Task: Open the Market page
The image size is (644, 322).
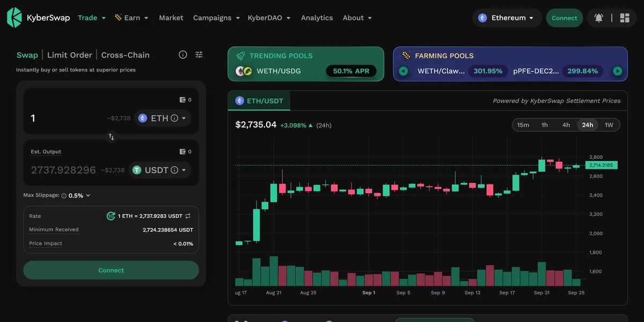Action: pyautogui.click(x=171, y=18)
